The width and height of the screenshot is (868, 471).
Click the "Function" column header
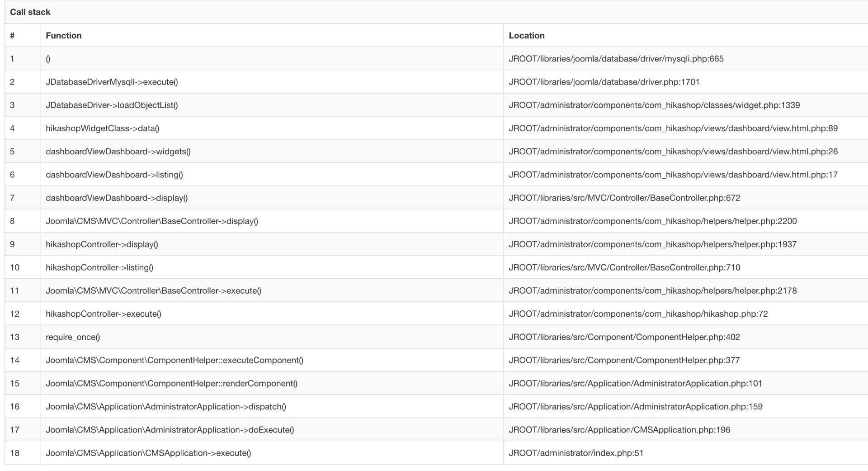click(x=64, y=35)
